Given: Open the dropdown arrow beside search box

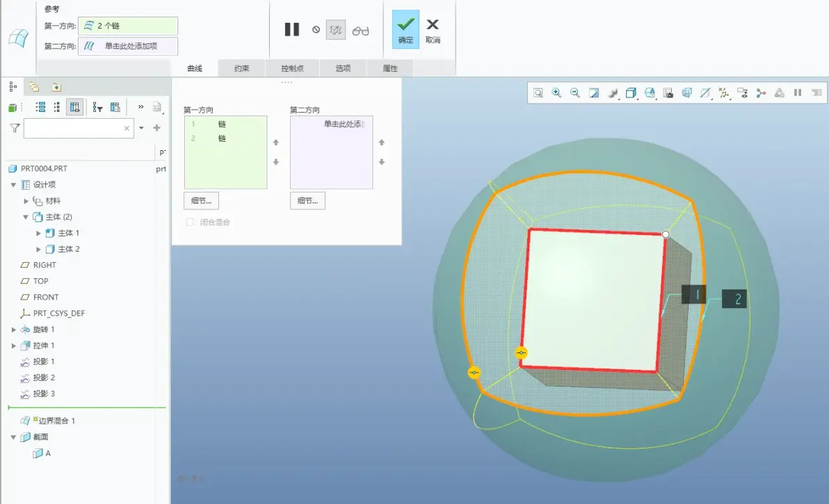Looking at the screenshot, I should (141, 128).
